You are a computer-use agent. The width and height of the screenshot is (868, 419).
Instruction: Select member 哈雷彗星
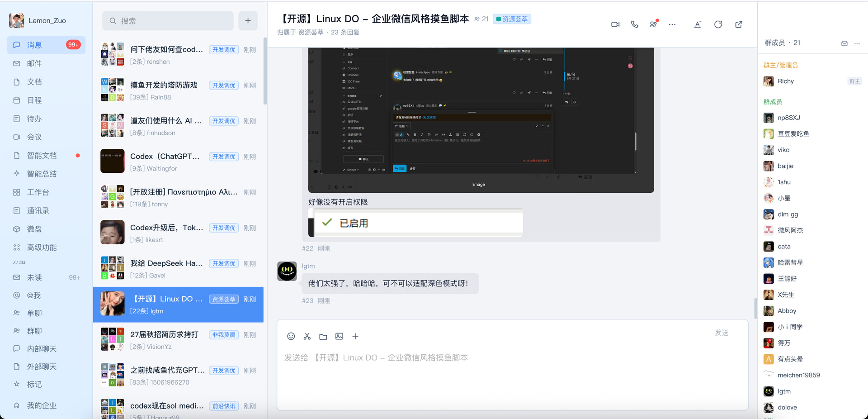812,262
